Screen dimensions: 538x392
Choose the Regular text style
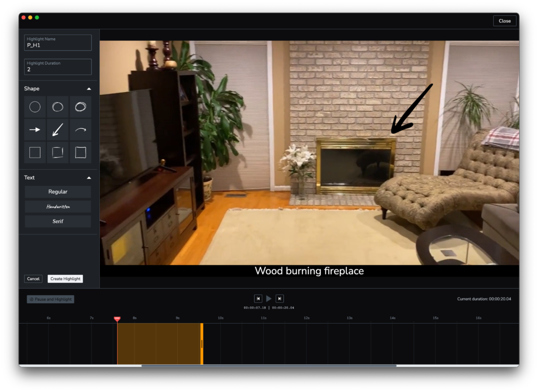(58, 192)
